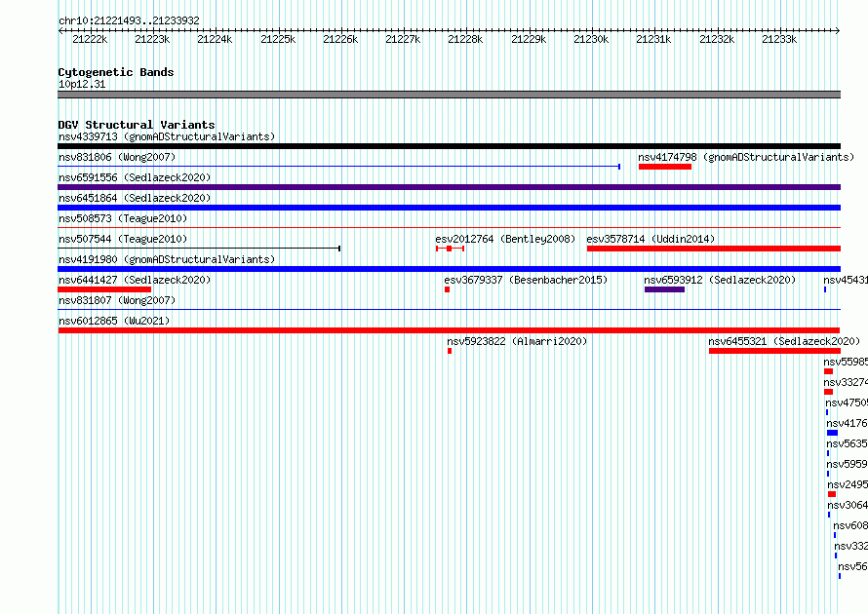The width and height of the screenshot is (868, 614).
Task: Click the purple nsv6593912 variant bar
Action: click(664, 289)
